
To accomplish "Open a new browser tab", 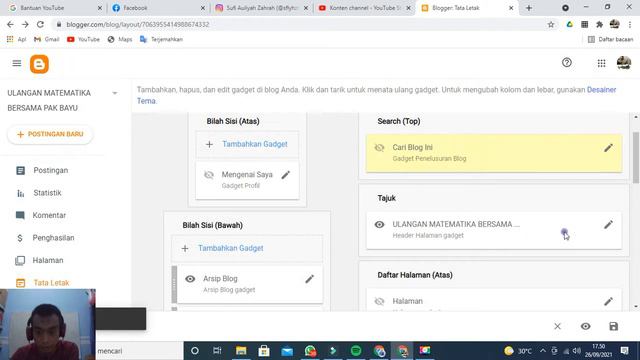I will click(529, 8).
